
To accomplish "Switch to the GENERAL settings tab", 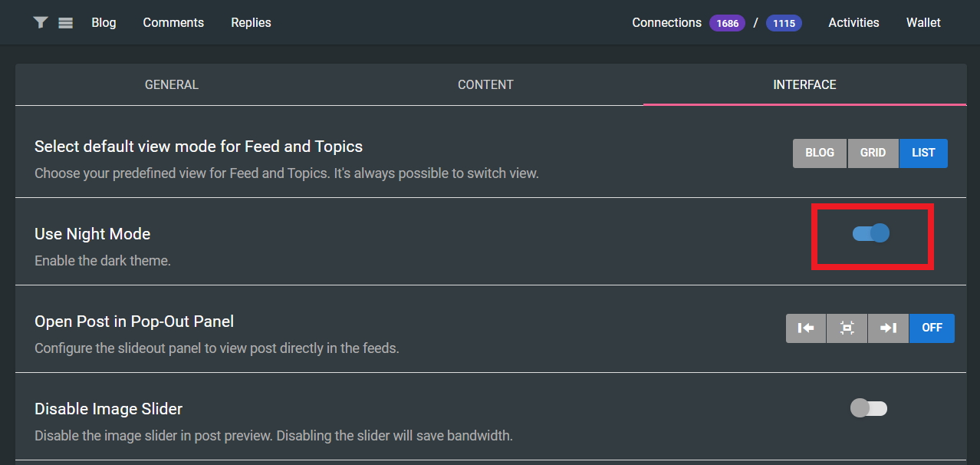I will pos(172,84).
